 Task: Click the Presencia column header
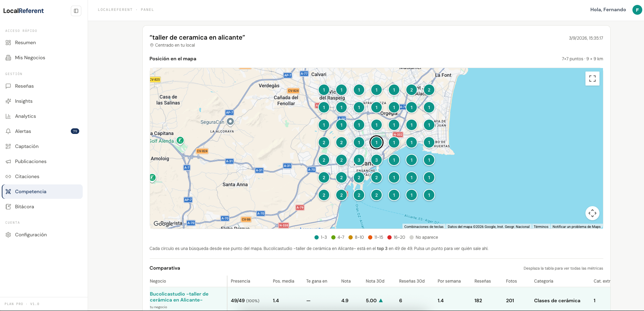click(240, 281)
